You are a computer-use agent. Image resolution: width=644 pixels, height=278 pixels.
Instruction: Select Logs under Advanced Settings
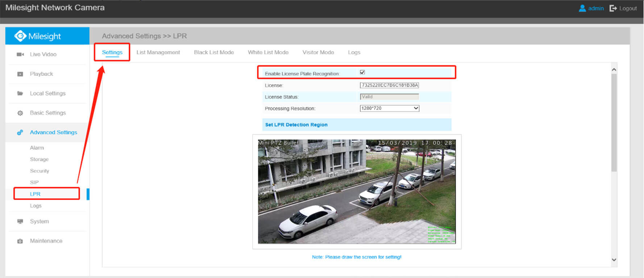(36, 206)
